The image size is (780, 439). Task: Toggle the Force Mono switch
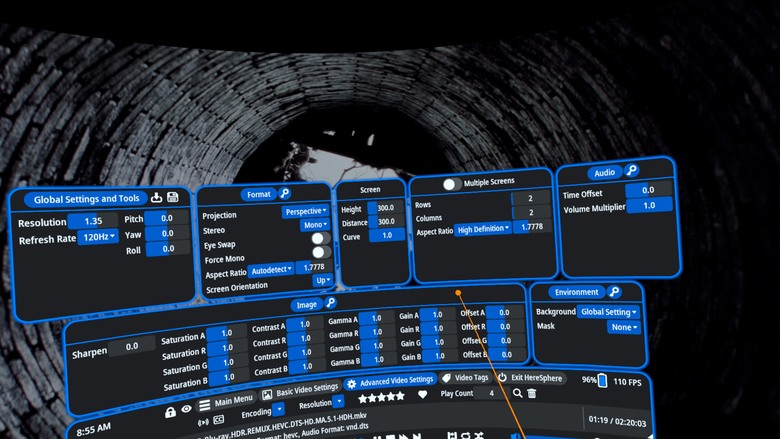[321, 252]
